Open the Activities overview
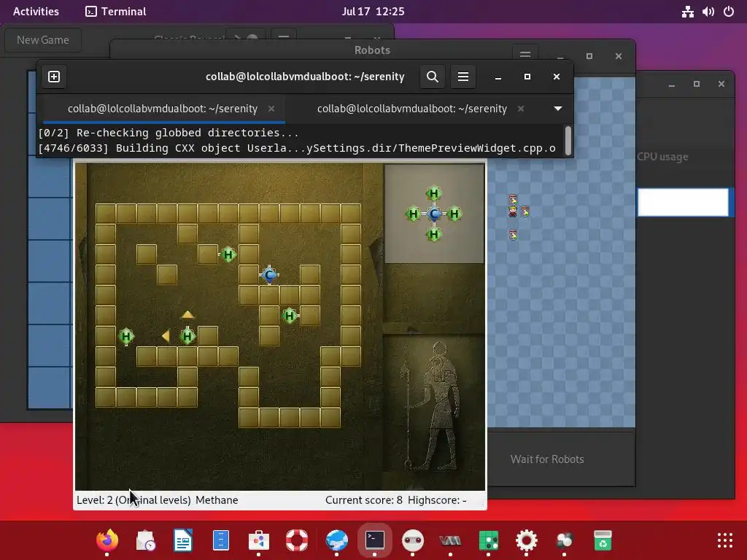747x560 pixels. pos(36,12)
